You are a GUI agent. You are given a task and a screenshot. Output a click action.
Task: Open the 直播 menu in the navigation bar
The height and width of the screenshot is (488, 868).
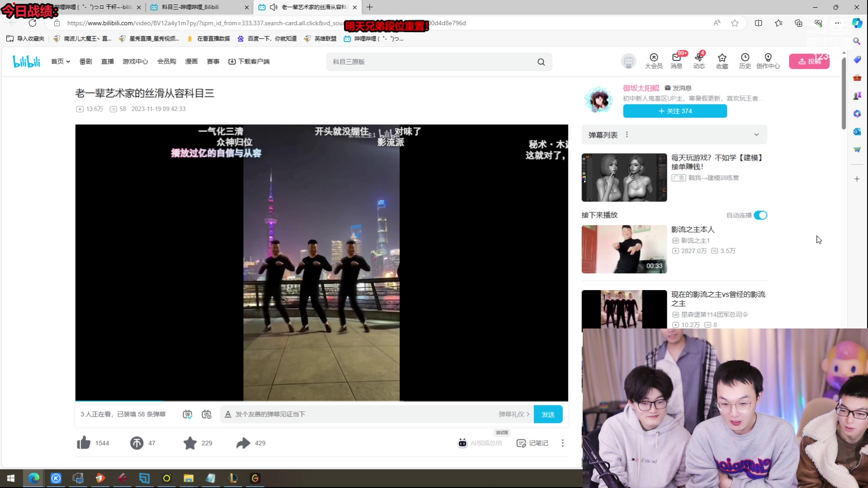coord(107,61)
